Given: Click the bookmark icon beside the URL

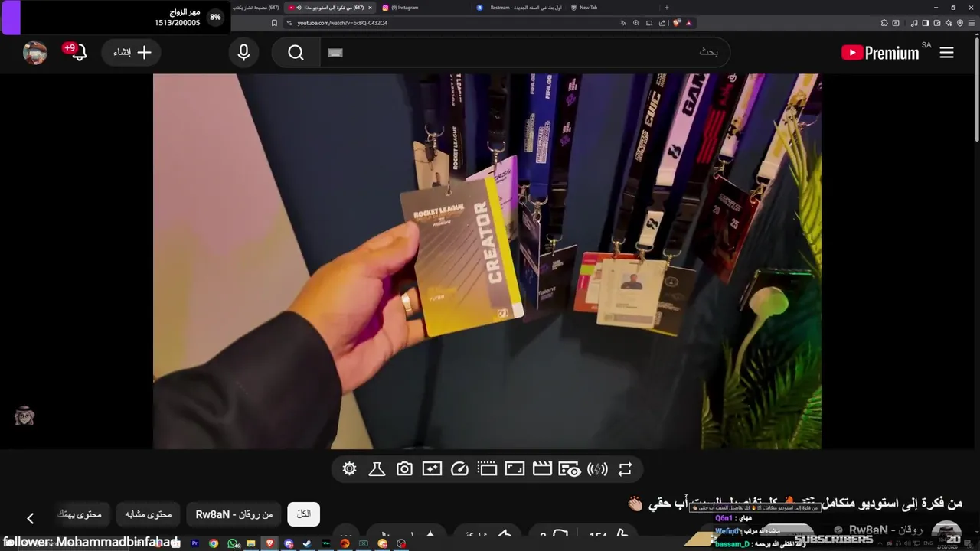Looking at the screenshot, I should [274, 23].
